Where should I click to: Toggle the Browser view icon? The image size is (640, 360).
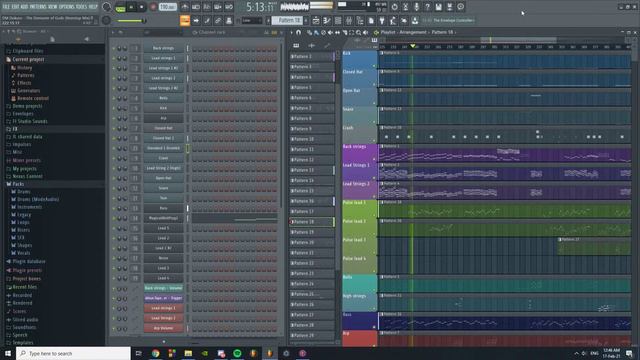click(360, 20)
